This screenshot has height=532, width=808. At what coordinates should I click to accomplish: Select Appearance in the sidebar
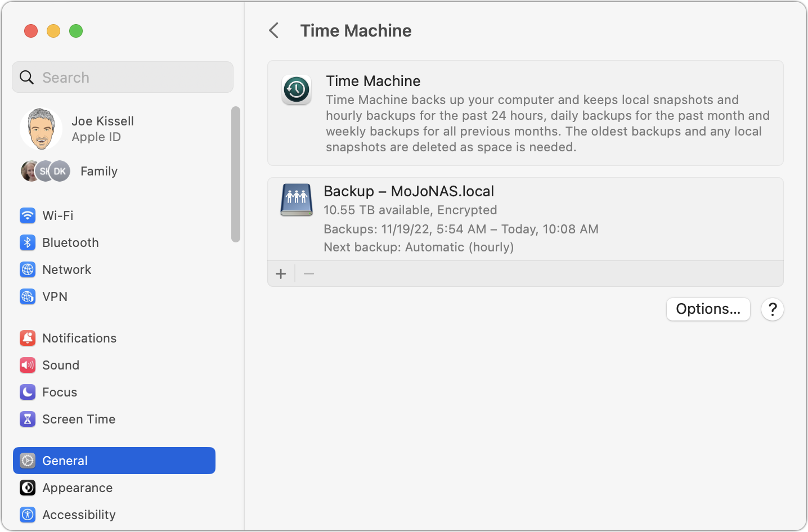(114, 488)
